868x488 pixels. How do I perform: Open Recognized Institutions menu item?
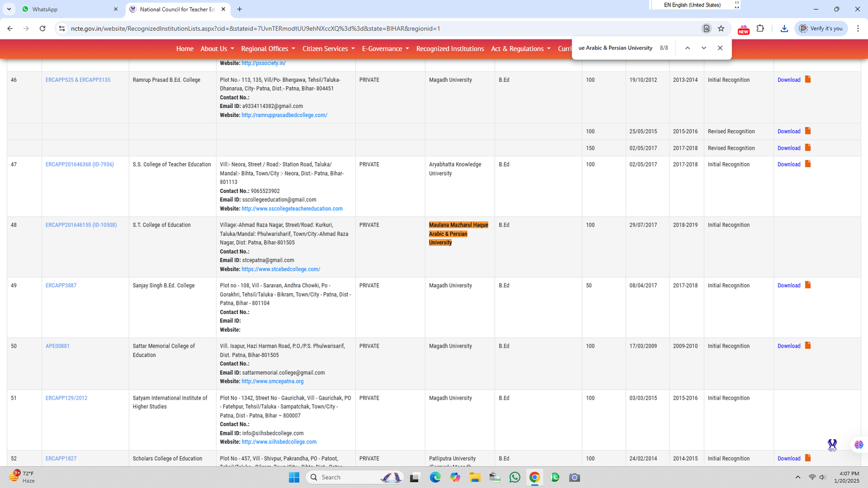(x=450, y=49)
